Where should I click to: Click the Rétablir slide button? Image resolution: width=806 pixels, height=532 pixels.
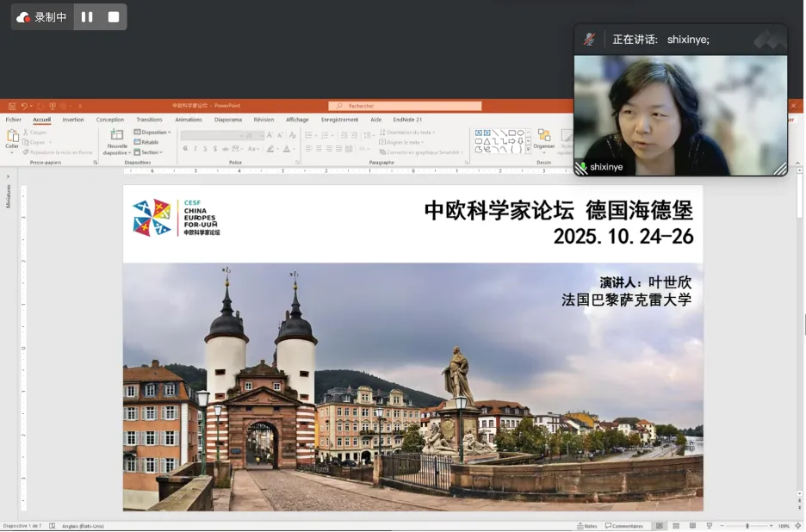(146, 142)
